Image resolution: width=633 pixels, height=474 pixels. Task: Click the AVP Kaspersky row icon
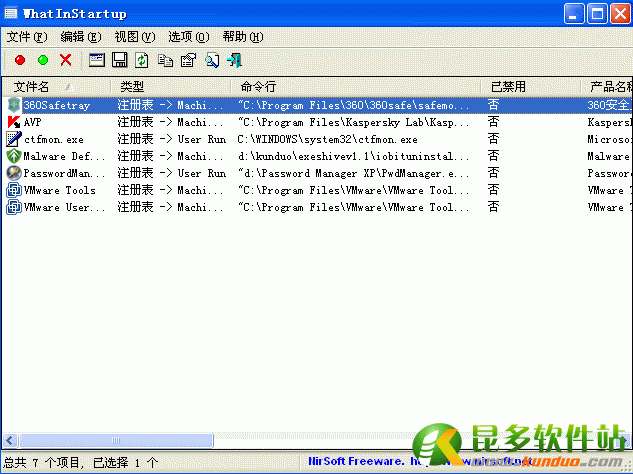pos(14,122)
